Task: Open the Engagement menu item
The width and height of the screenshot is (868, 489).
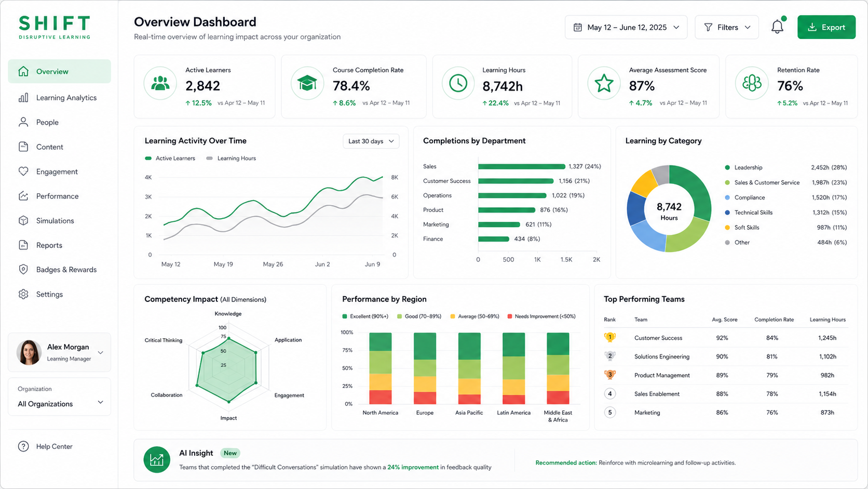Action: (x=59, y=171)
